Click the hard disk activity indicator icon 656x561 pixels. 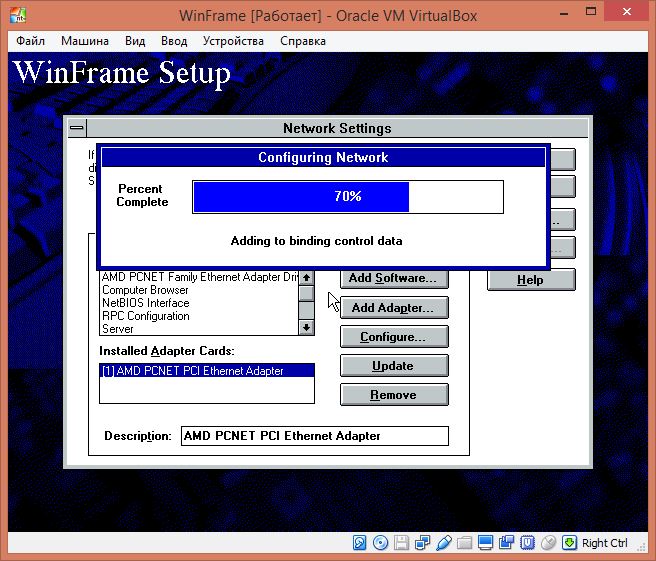(x=359, y=543)
